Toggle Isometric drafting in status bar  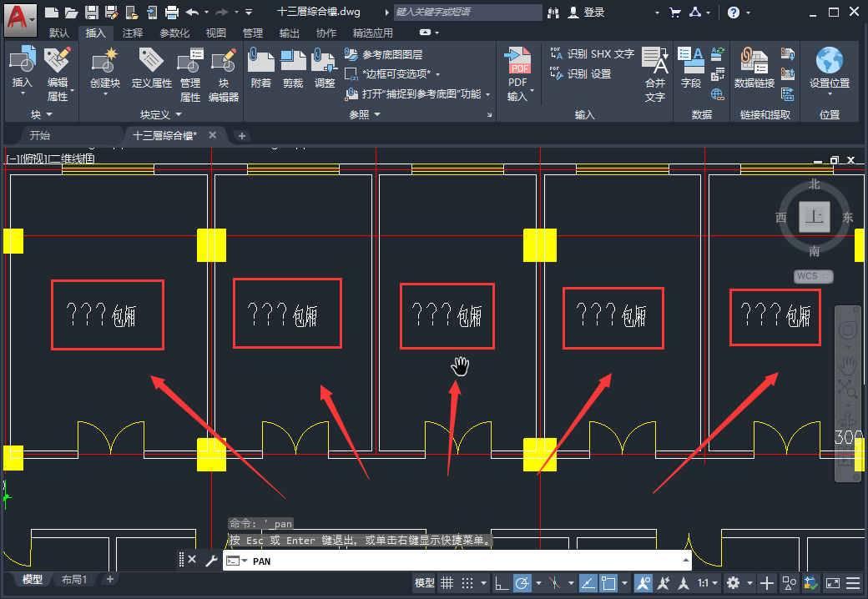[x=554, y=583]
